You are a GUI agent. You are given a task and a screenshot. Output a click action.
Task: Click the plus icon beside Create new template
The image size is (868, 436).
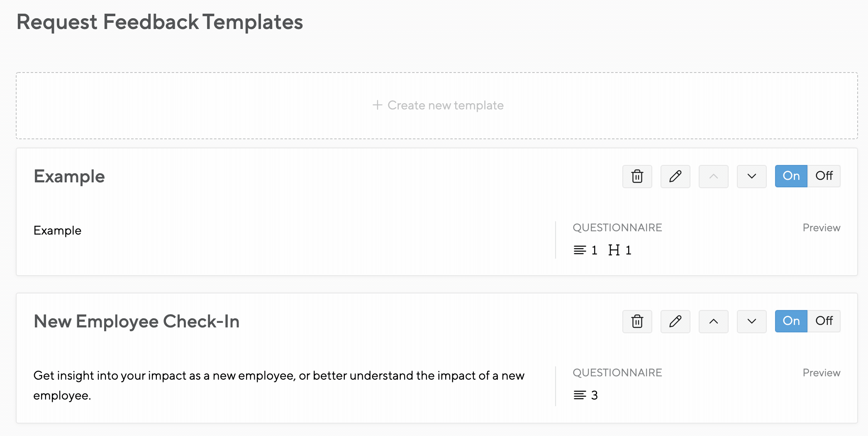pyautogui.click(x=377, y=105)
